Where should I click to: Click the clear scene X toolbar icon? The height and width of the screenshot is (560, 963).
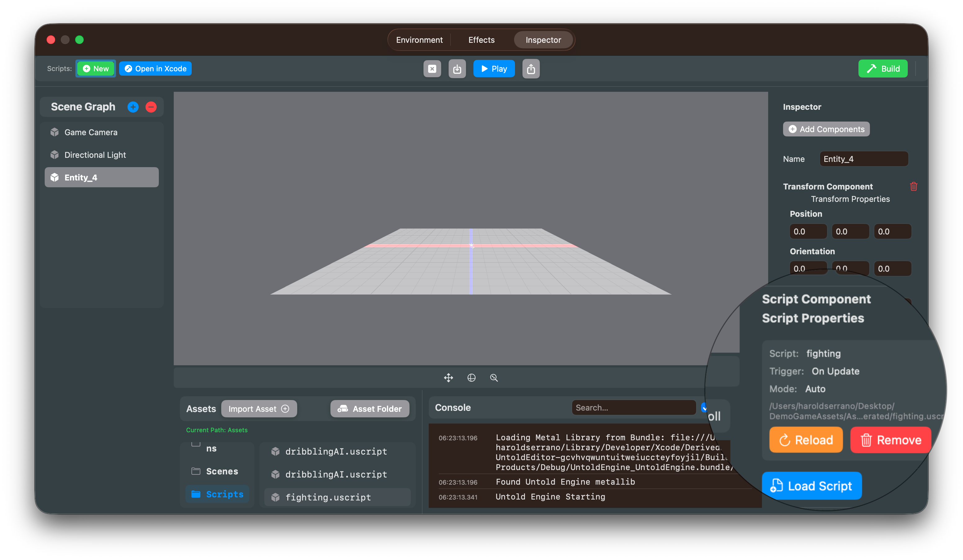pos(432,69)
